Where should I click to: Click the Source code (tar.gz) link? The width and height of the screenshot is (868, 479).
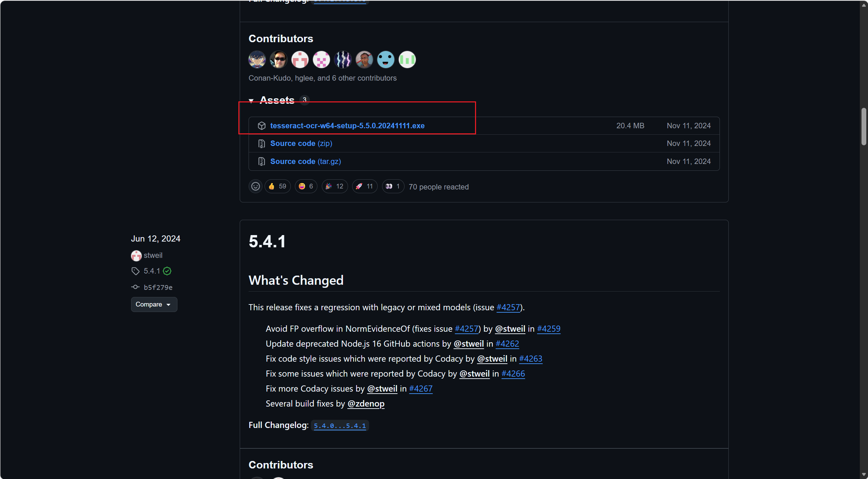tap(305, 162)
